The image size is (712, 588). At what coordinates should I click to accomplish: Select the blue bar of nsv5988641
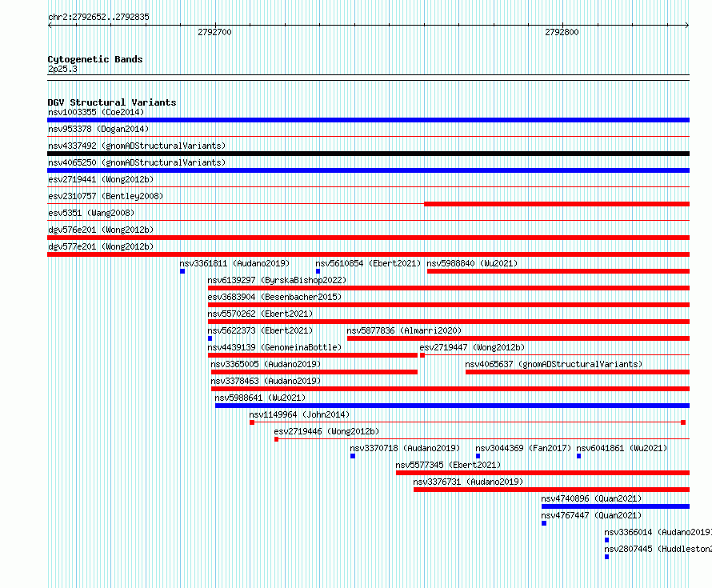tap(452, 406)
